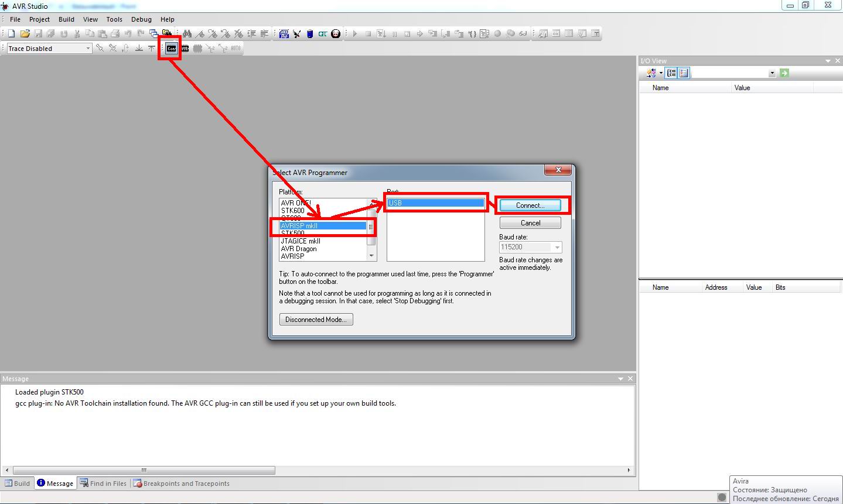Click the Find binoculars icon

(187, 34)
